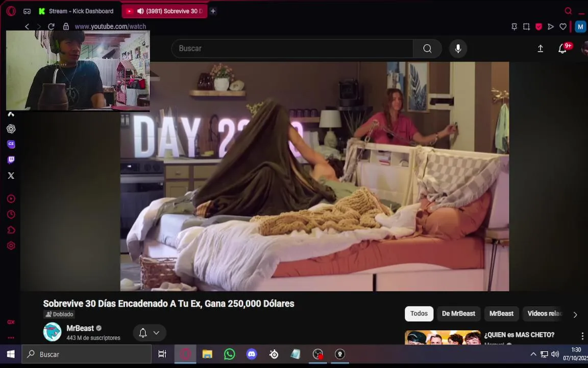
Task: Switch to the Stream - Kick Dashboard tab
Action: pyautogui.click(x=77, y=11)
